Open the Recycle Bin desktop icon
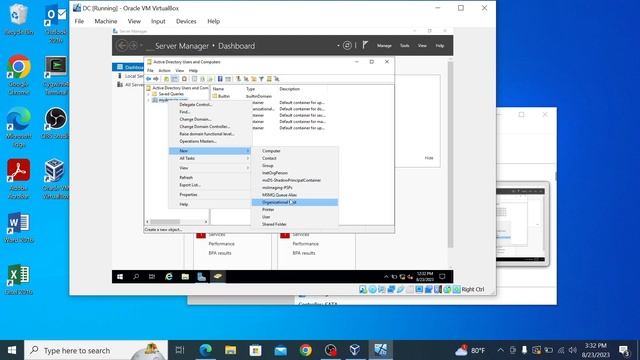The image size is (640, 360). pos(18,19)
